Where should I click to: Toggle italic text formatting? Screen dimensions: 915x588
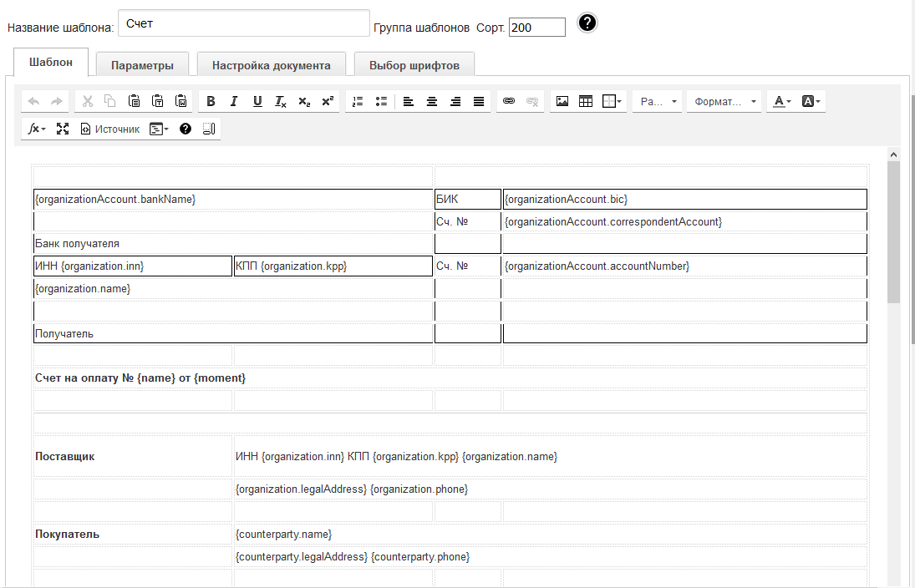point(234,101)
